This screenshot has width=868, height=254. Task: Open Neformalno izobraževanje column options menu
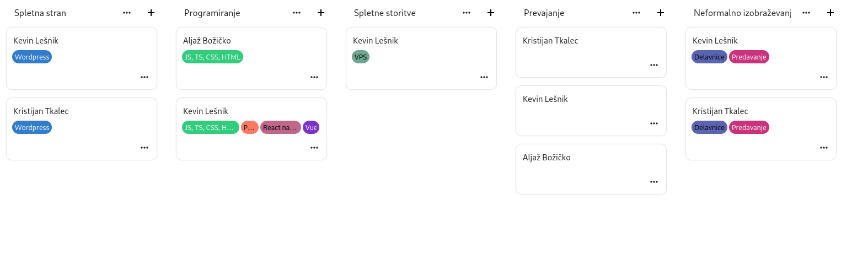tap(806, 13)
